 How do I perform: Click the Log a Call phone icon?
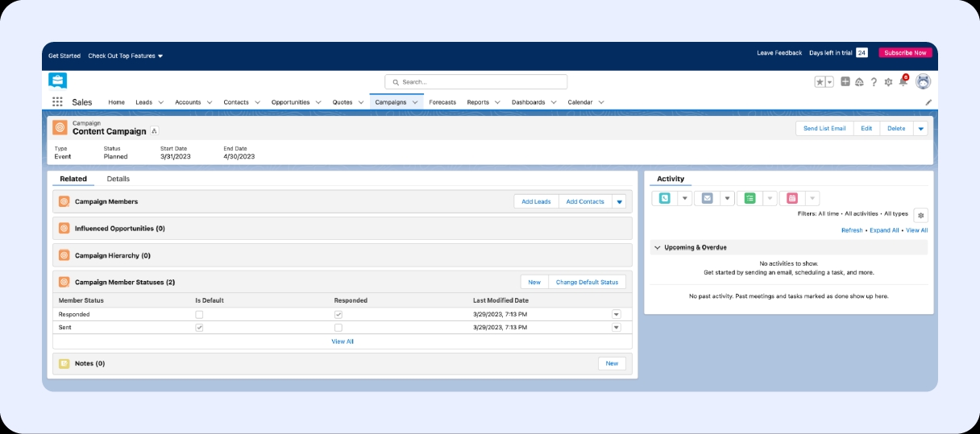(664, 198)
